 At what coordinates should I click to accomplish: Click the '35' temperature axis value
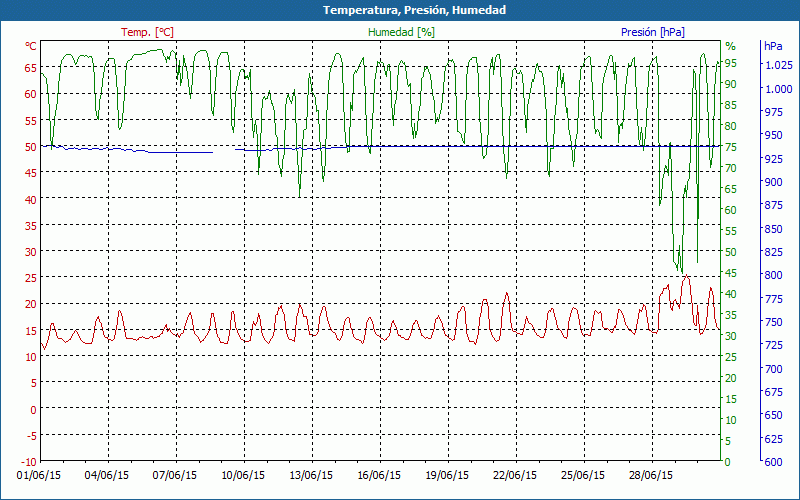[x=31, y=225]
